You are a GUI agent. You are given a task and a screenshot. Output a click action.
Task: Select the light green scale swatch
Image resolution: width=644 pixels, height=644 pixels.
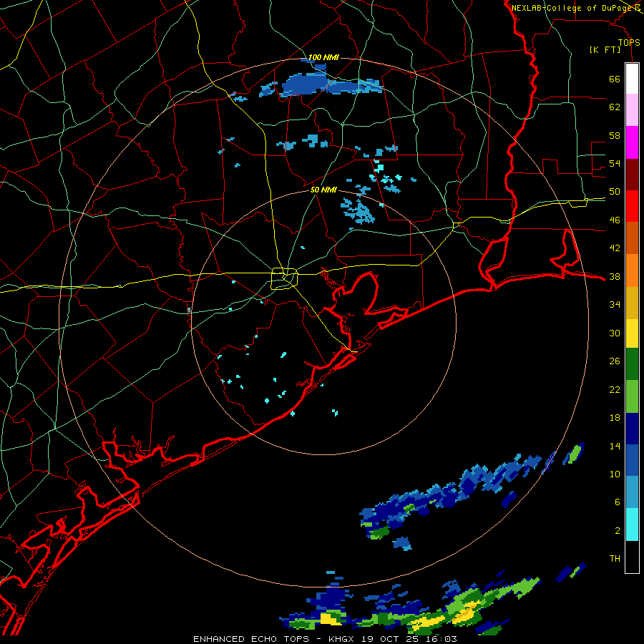632,396
